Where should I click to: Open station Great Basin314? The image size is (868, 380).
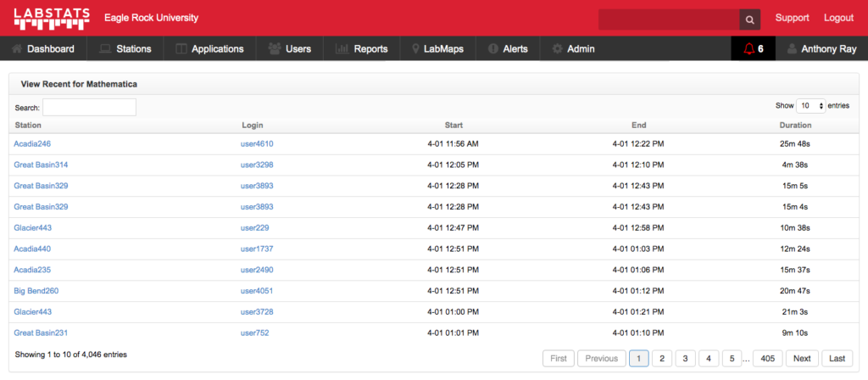41,165
